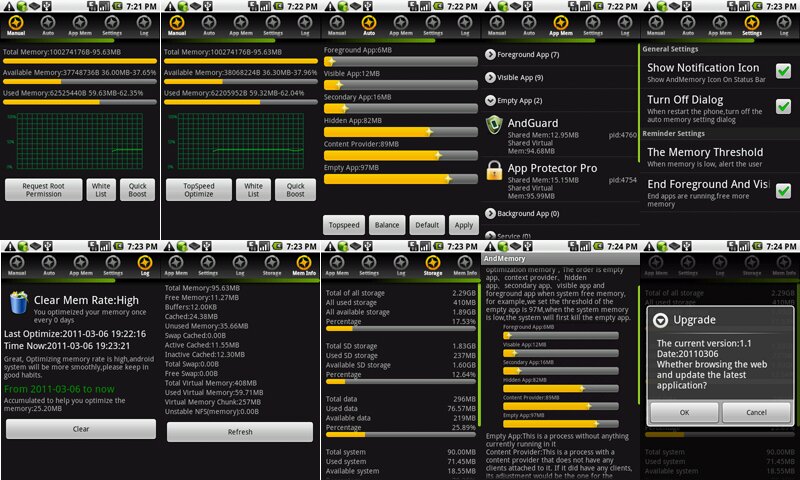
Task: Select Manual tab on TopSpeed Optimize screen
Action: [177, 26]
